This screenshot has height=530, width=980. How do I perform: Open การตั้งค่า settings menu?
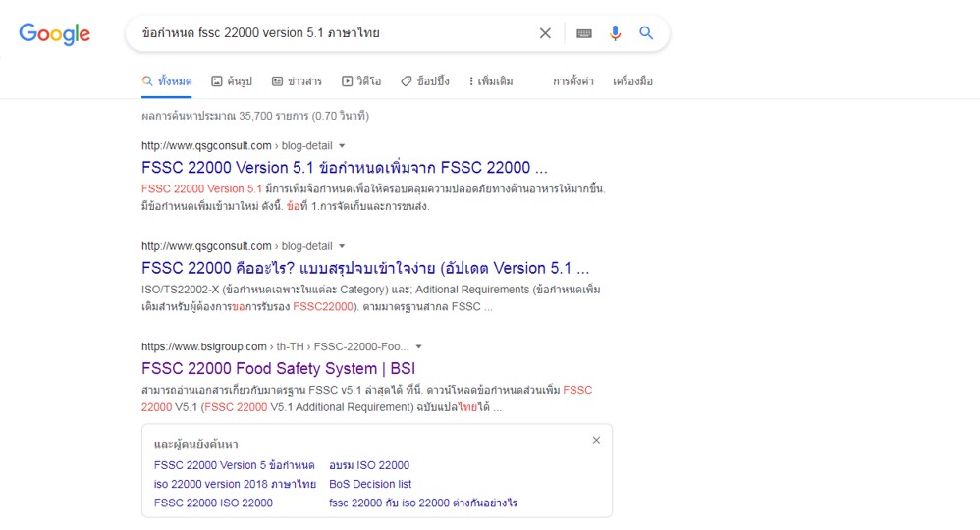pos(573,81)
